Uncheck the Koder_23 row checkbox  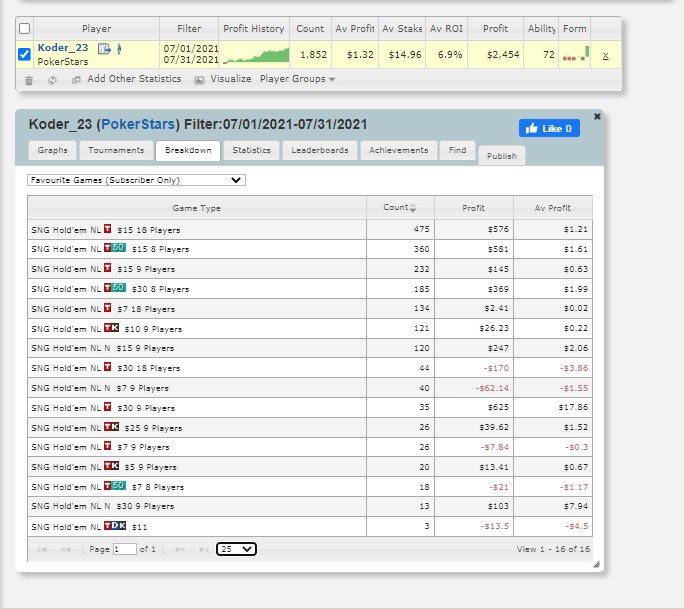coord(24,55)
